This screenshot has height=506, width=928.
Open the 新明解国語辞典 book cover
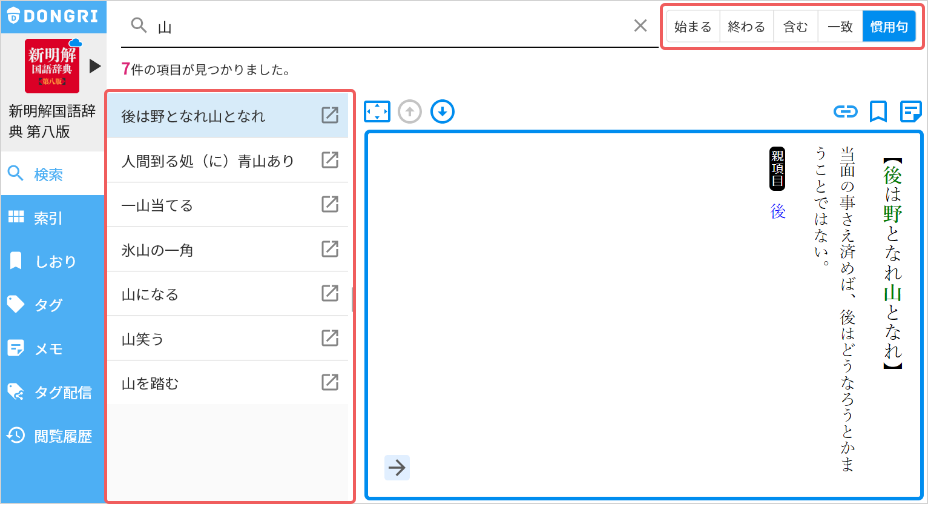pyautogui.click(x=52, y=66)
